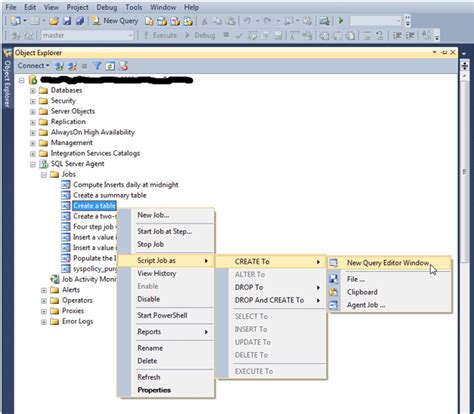Open the master database dropdown
Image resolution: width=474 pixels, height=414 pixels.
click(130, 35)
